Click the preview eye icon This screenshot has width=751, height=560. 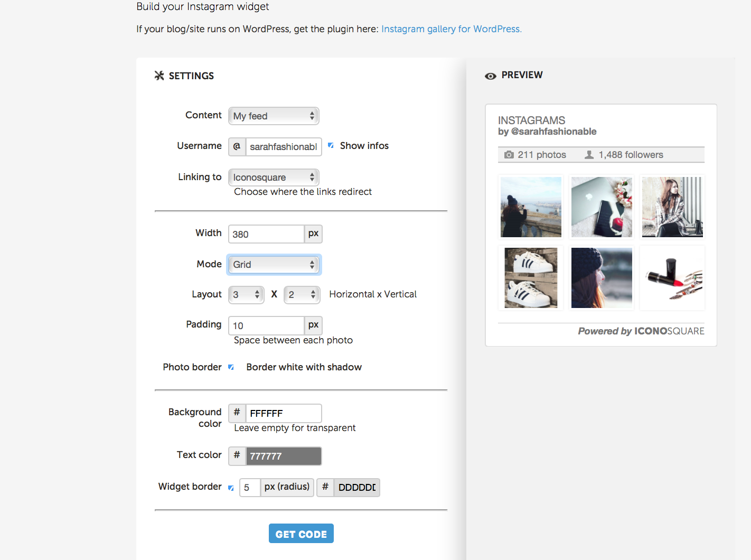point(490,76)
